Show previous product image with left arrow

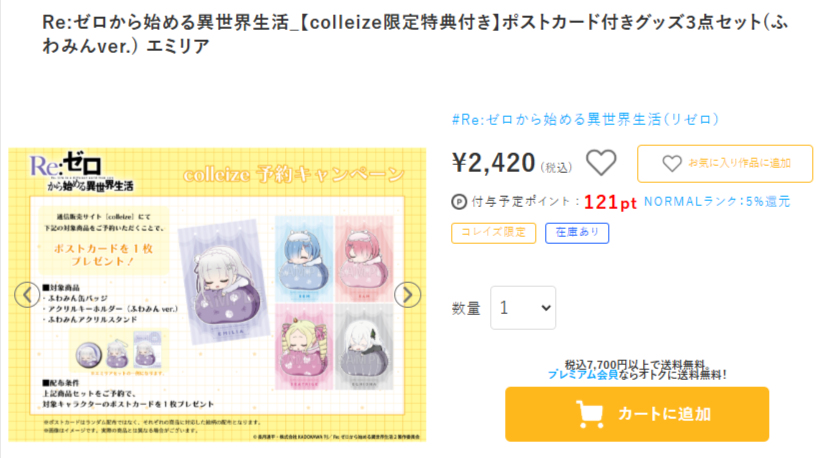coord(27,295)
